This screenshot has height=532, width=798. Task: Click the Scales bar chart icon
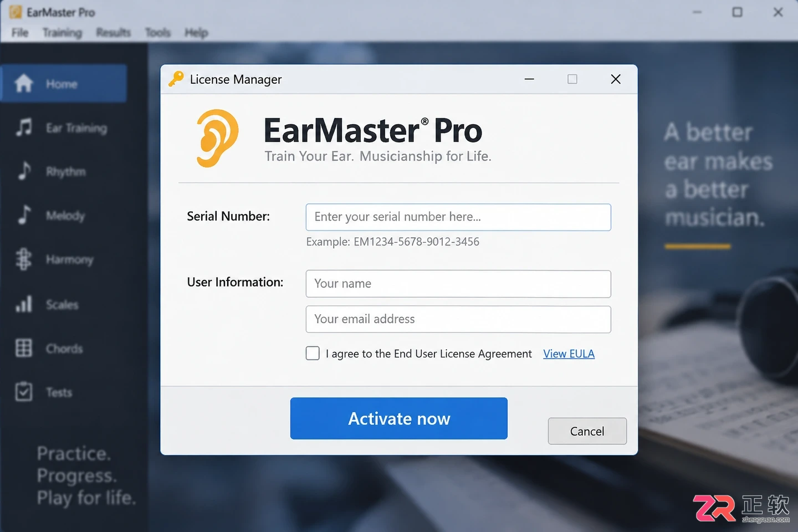point(24,304)
